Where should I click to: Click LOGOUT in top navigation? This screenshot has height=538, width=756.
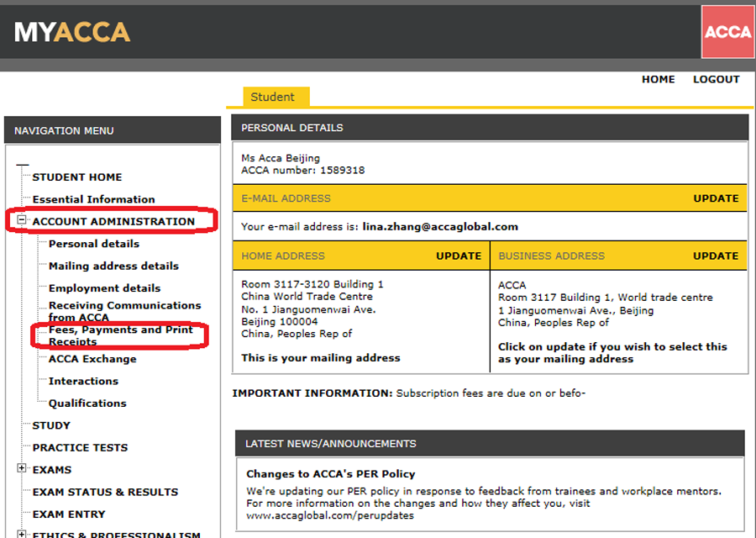[x=716, y=79]
